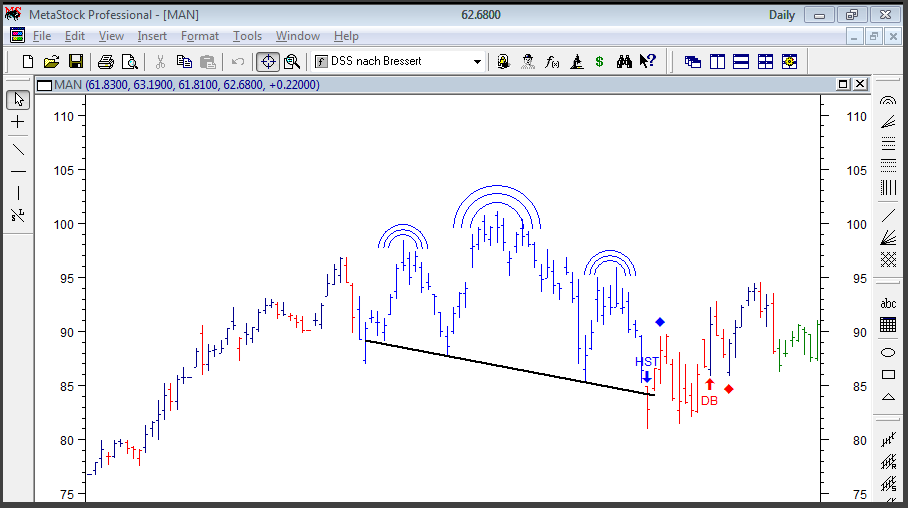908x508 pixels.
Task: Select the triangle drawing tool
Action: (x=888, y=397)
